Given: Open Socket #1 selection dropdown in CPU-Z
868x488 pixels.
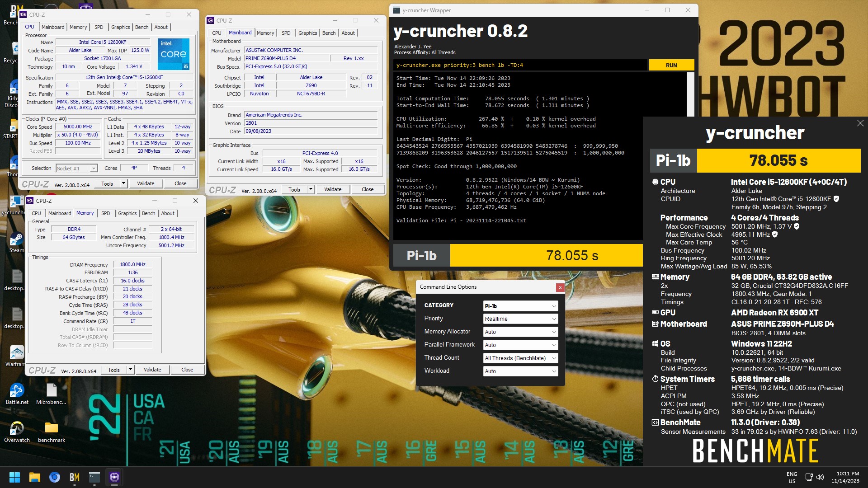Looking at the screenshot, I should click(76, 169).
